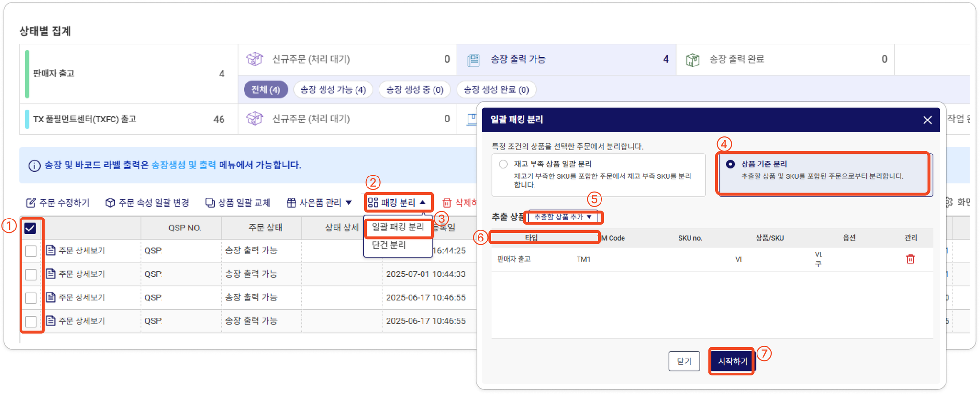
Task: Select the 상품 기준 분리 radio option
Action: (x=730, y=164)
